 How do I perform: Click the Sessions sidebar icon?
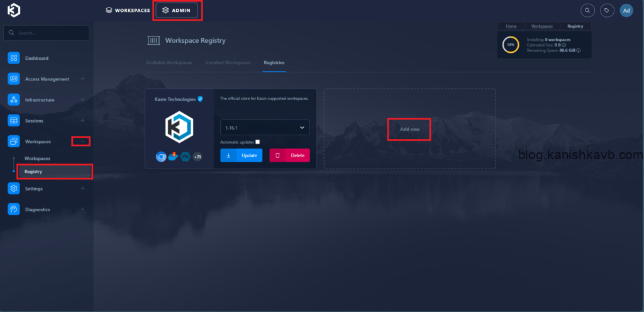tap(14, 120)
